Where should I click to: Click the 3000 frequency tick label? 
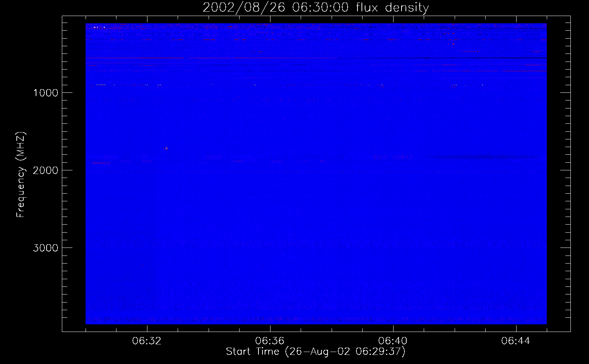point(46,248)
